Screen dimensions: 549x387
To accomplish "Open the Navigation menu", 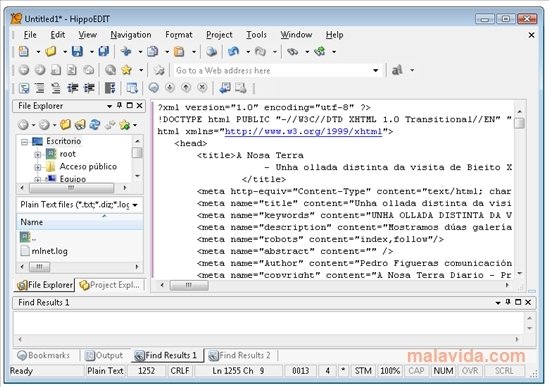I will coord(131,35).
